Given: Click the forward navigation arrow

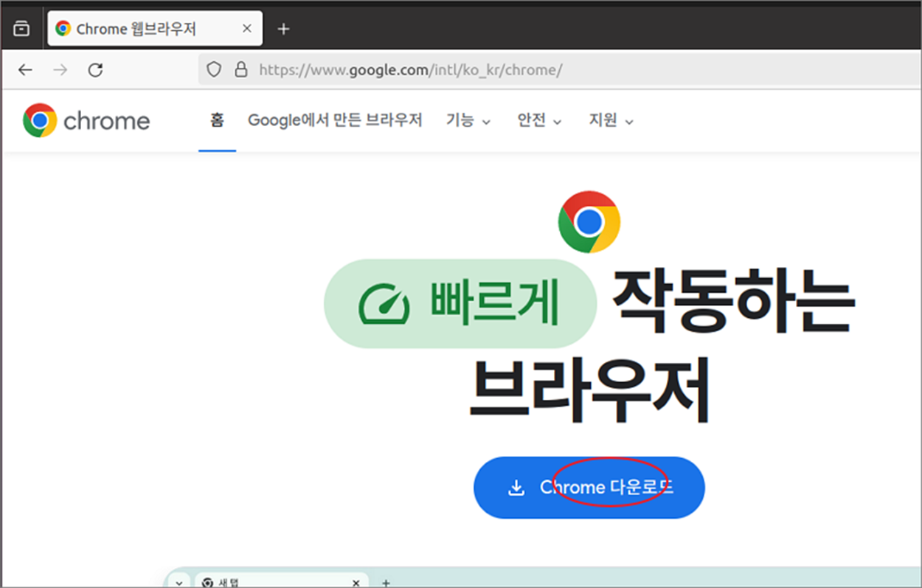Looking at the screenshot, I should (x=60, y=70).
